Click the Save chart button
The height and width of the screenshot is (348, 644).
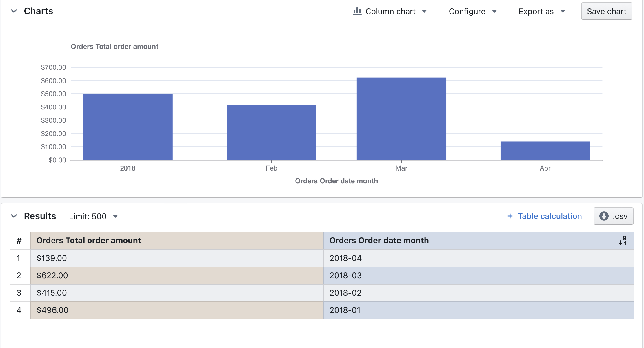click(607, 11)
